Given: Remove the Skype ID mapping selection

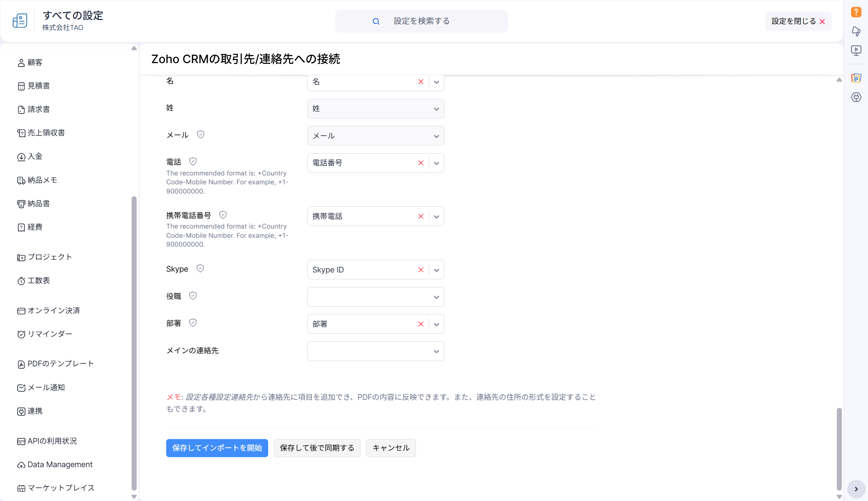Looking at the screenshot, I should [x=421, y=270].
